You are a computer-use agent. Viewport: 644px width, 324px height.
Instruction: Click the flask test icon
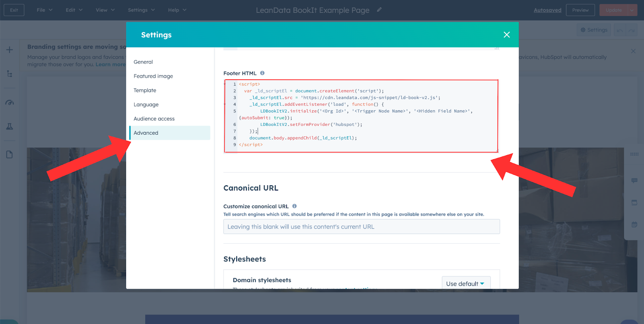(10, 127)
